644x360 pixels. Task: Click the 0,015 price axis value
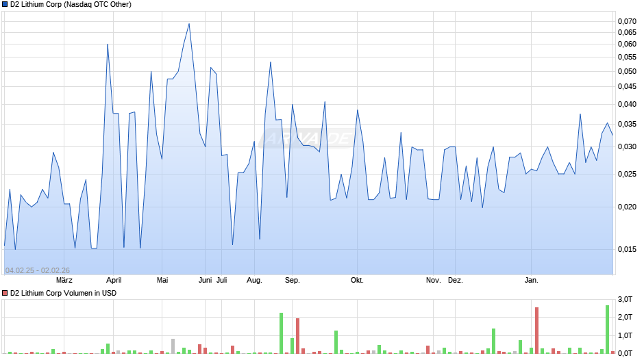tap(627, 249)
